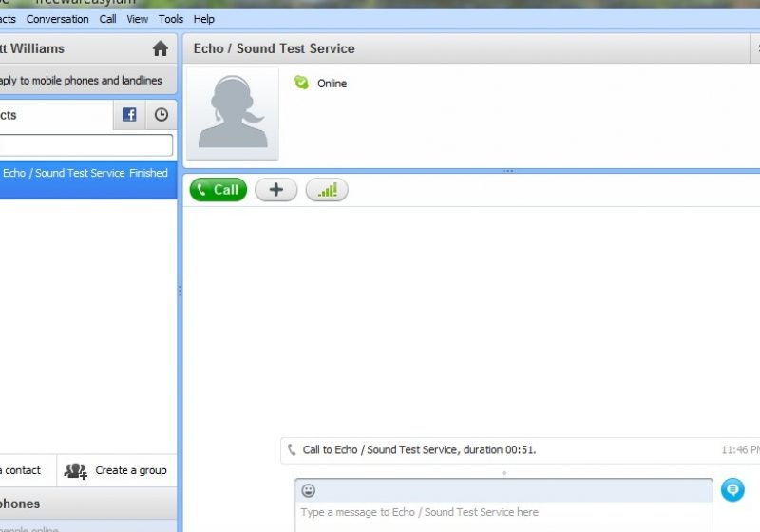The image size is (760, 532).
Task: Click the Williams profile name
Action: point(32,48)
